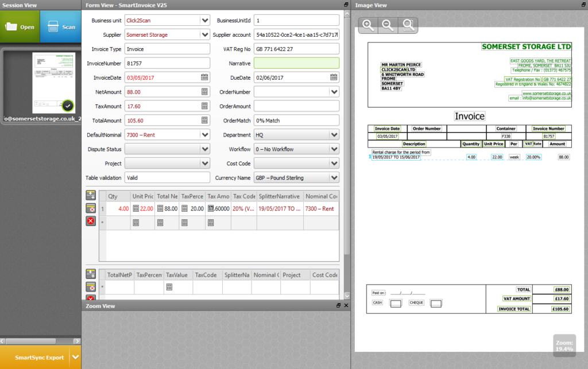Float the Image View panel
This screenshot has width=588, height=369.
pos(583,5)
